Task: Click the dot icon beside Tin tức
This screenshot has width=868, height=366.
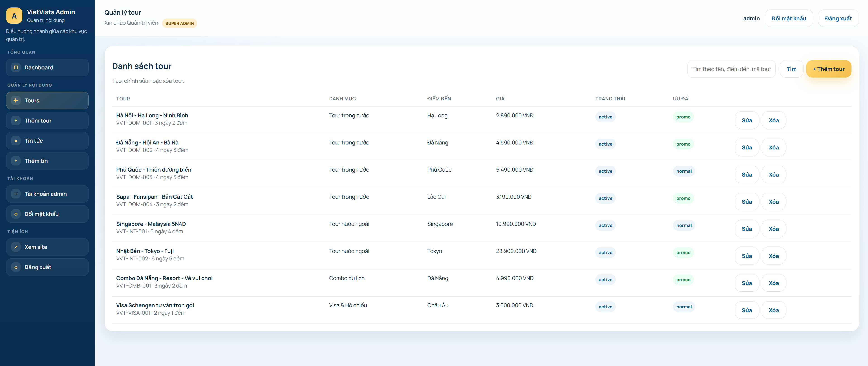Action: pyautogui.click(x=16, y=141)
